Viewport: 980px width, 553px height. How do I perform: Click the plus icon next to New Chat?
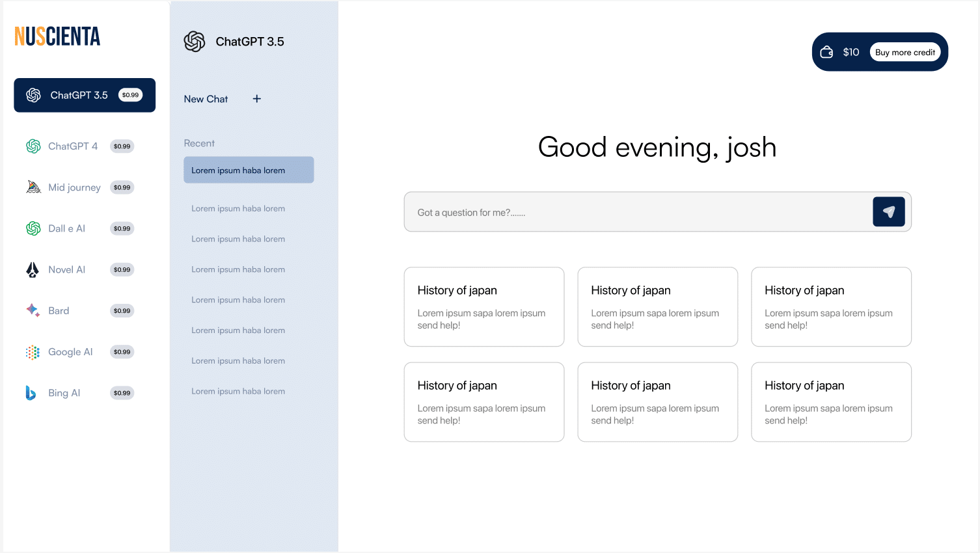click(x=257, y=99)
